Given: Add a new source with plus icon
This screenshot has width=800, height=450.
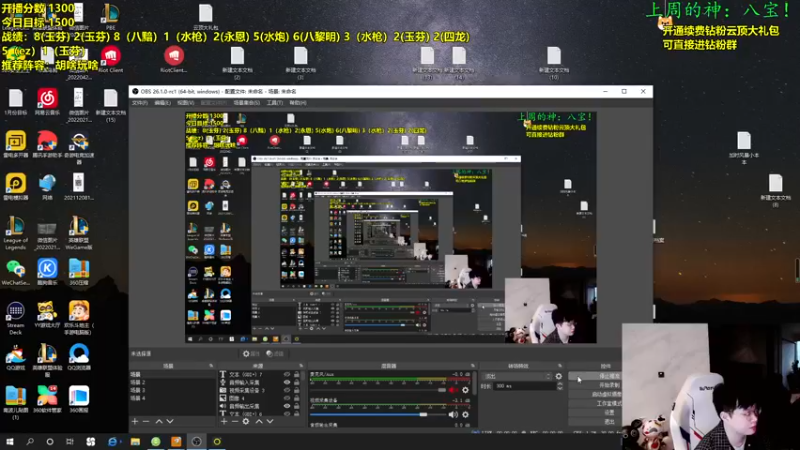Looking at the screenshot, I should (x=223, y=421).
